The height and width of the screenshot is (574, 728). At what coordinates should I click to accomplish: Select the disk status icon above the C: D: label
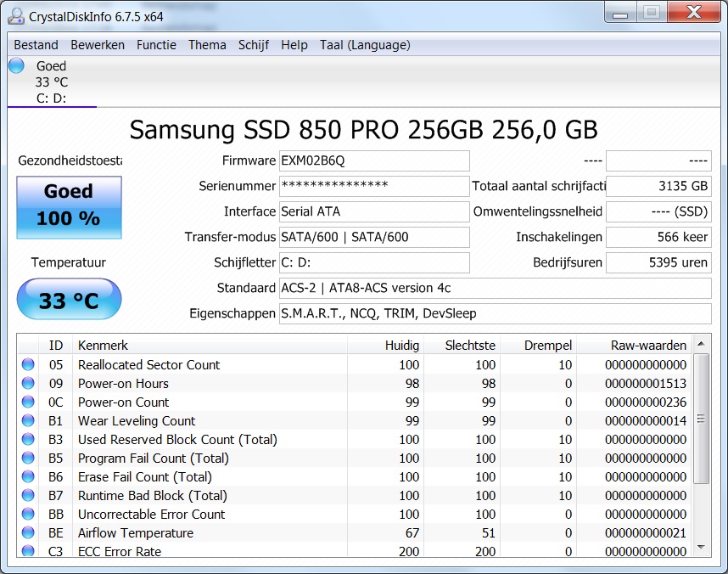pyautogui.click(x=15, y=65)
